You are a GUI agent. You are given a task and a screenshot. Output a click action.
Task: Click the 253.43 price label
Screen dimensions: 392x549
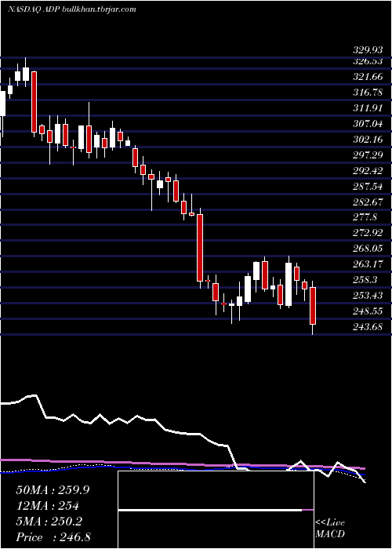click(x=368, y=295)
